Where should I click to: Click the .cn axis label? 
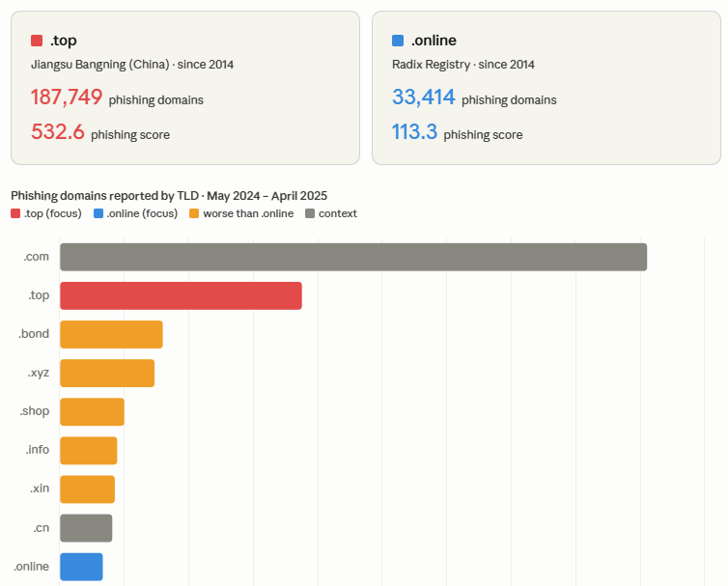(x=42, y=528)
